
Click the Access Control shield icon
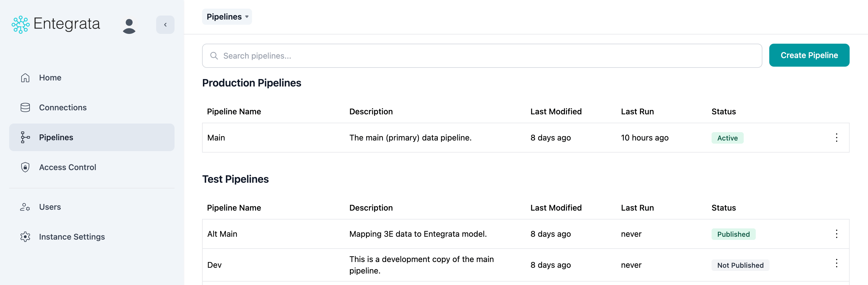tap(25, 167)
